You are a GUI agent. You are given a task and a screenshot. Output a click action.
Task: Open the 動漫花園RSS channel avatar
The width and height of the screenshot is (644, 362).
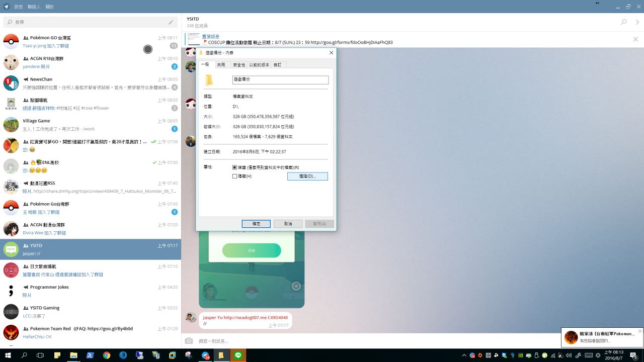tap(11, 187)
